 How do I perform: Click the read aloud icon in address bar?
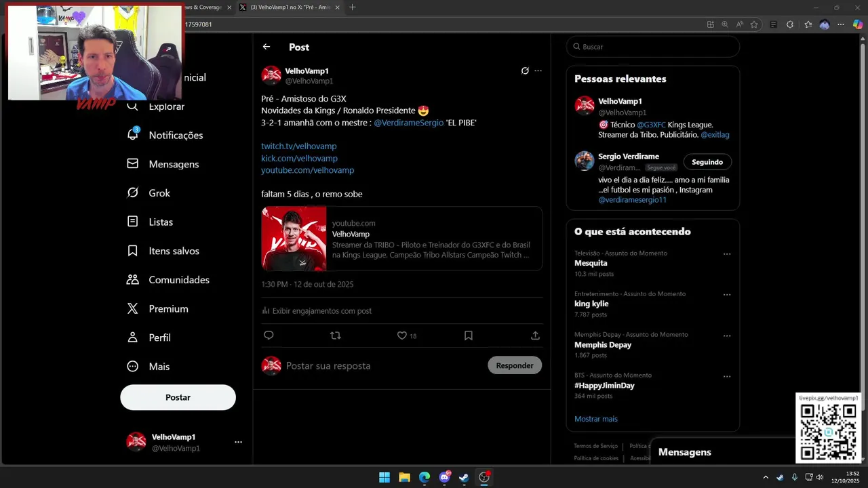pyautogui.click(x=739, y=24)
